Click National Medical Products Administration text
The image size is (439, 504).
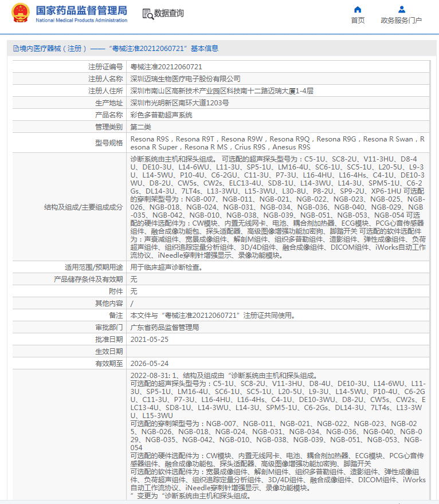coord(81,20)
